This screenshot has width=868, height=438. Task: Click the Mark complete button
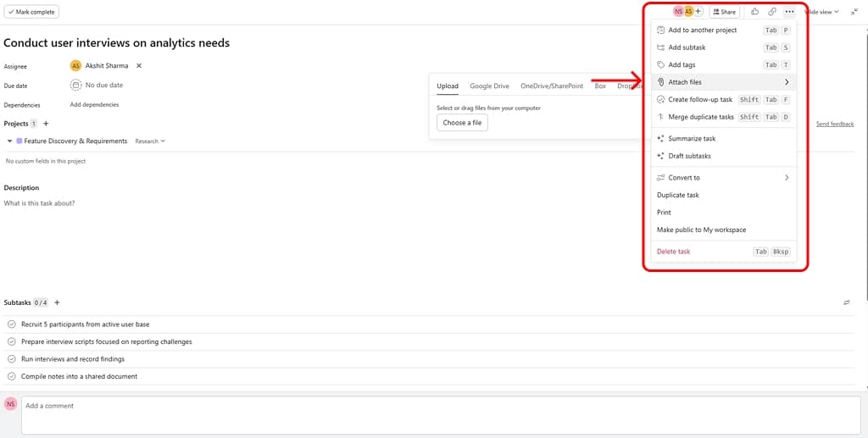(31, 12)
